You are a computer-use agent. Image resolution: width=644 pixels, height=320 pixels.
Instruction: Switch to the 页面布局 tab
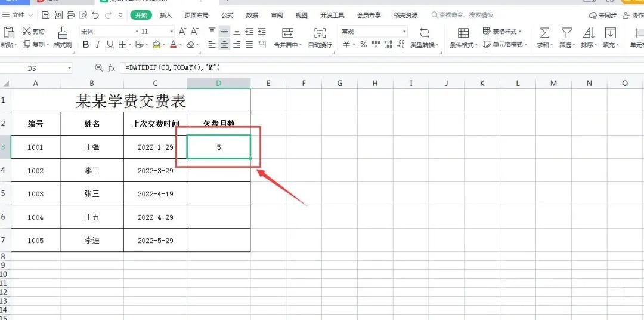(x=196, y=15)
